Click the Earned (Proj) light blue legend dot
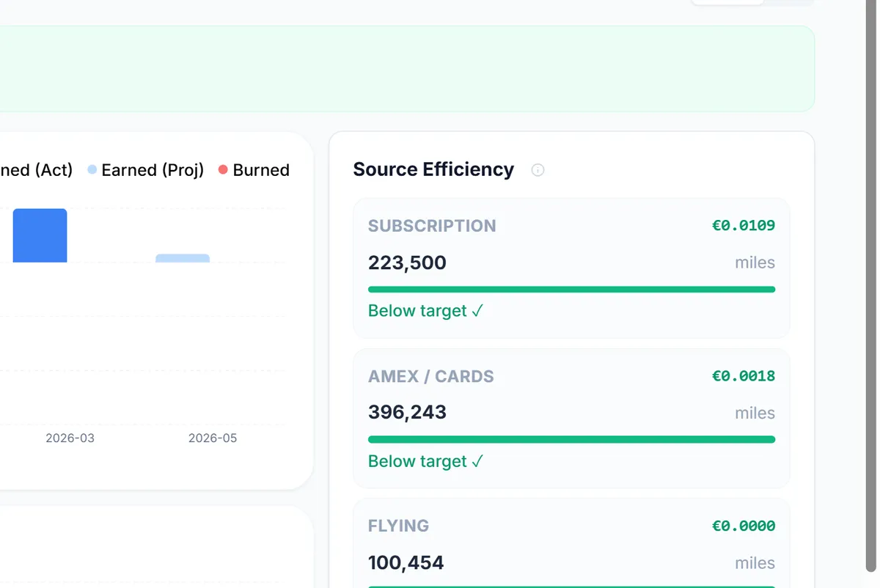This screenshot has height=588, width=880. point(92,170)
